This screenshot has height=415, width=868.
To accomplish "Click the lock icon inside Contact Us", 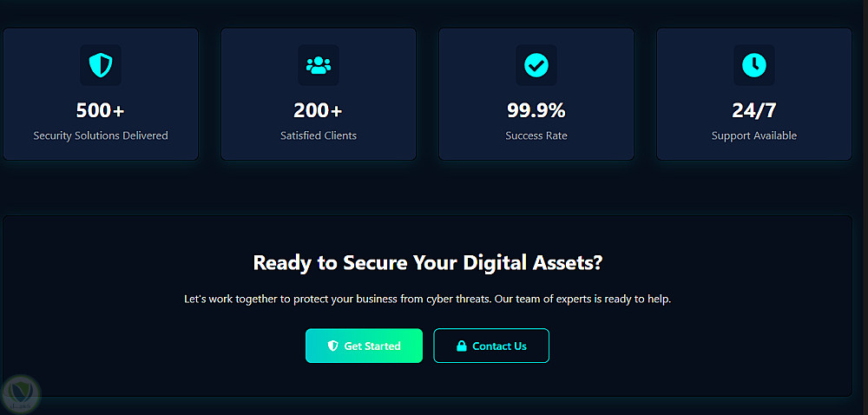I will point(462,346).
